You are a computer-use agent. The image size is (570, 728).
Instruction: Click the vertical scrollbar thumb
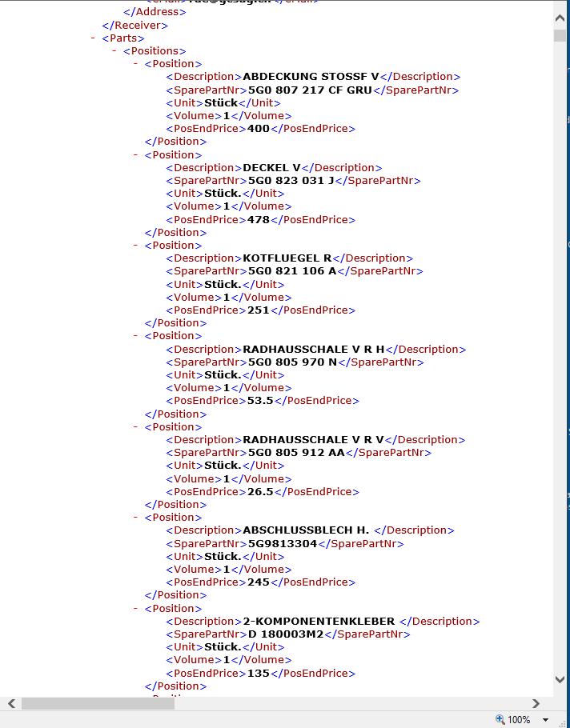tap(560, 34)
